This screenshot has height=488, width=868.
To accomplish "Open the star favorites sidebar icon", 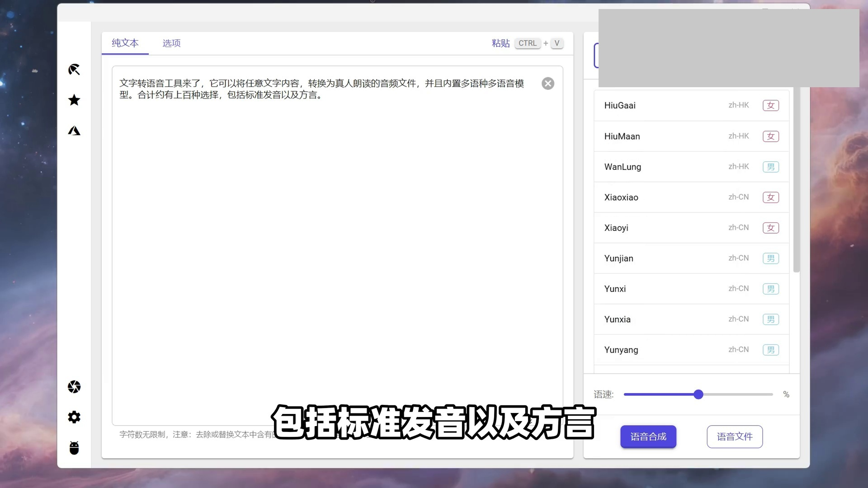I will point(74,100).
